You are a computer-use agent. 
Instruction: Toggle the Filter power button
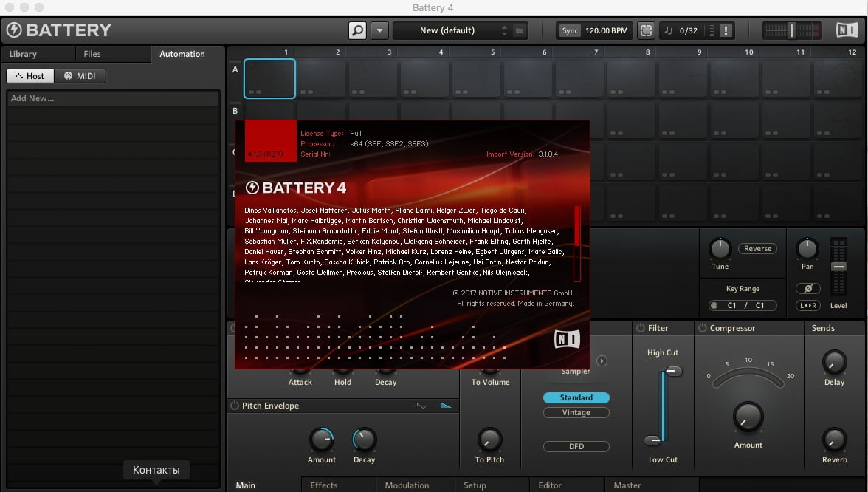pyautogui.click(x=641, y=328)
